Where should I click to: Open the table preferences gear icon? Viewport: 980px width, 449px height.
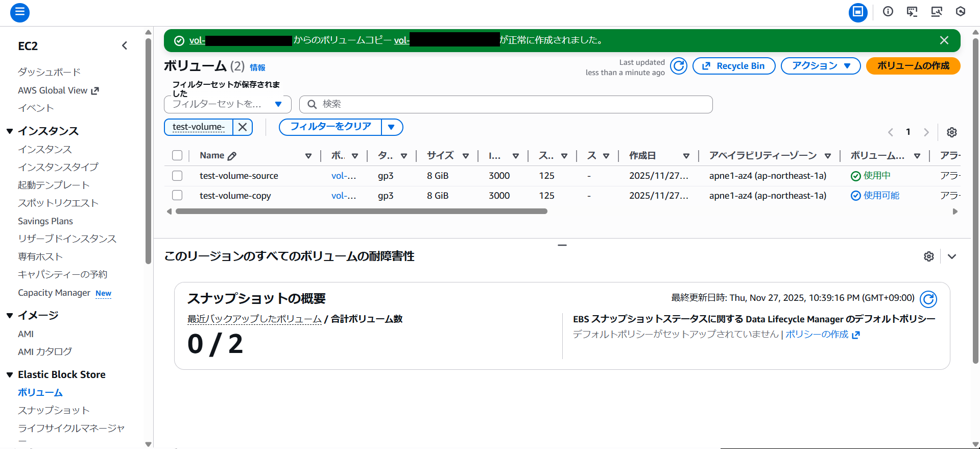click(951, 132)
